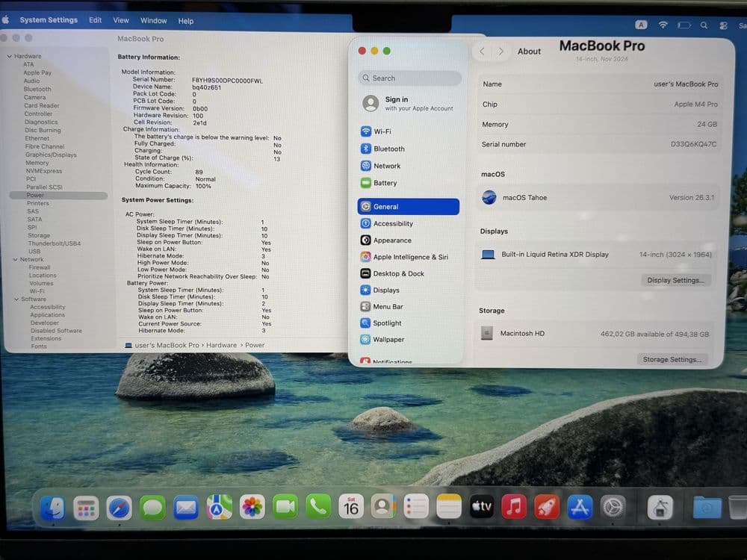The height and width of the screenshot is (560, 747).
Task: Open App Store from the Dock
Action: pos(580,508)
